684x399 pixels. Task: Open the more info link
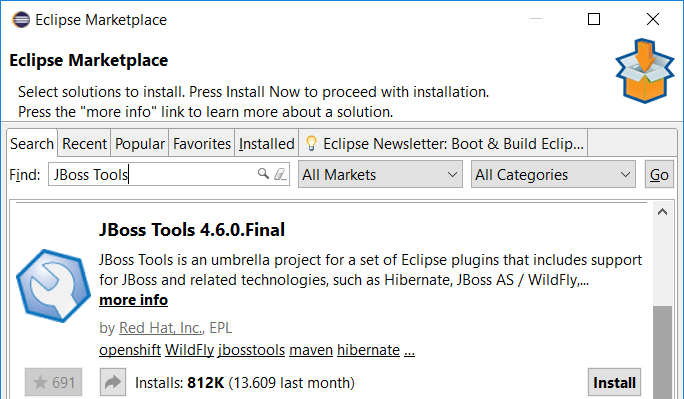(133, 300)
